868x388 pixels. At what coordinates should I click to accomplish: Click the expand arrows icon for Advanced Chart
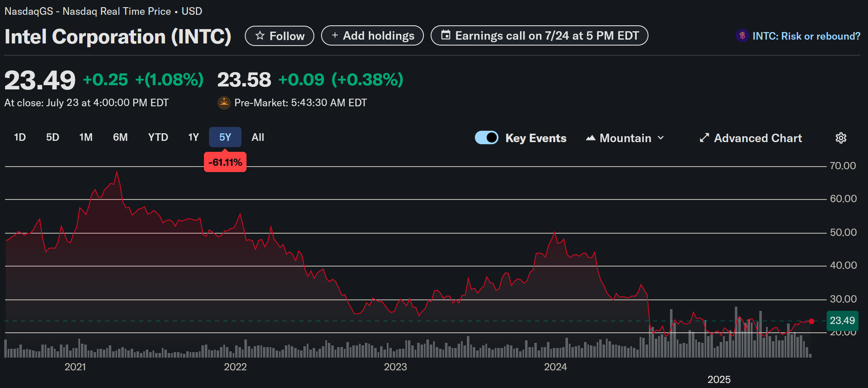coord(704,138)
